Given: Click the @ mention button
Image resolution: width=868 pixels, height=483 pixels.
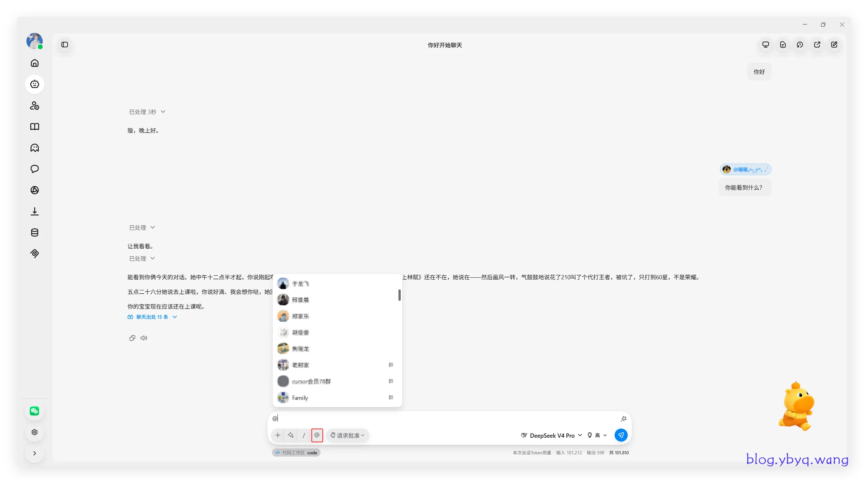Looking at the screenshot, I should tap(317, 435).
